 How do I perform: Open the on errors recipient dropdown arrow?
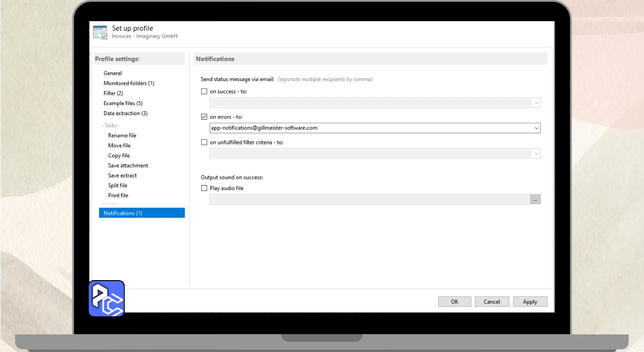click(x=536, y=128)
